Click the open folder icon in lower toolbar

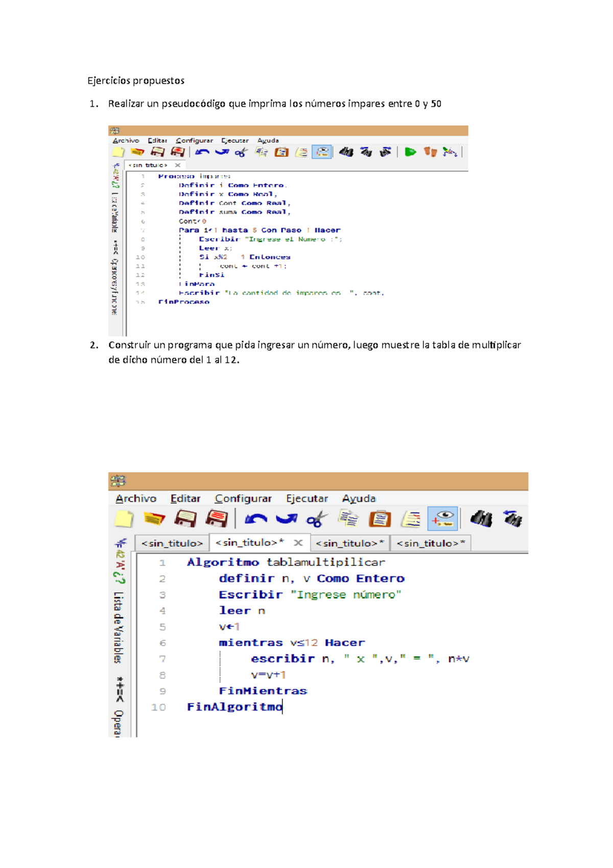click(154, 519)
